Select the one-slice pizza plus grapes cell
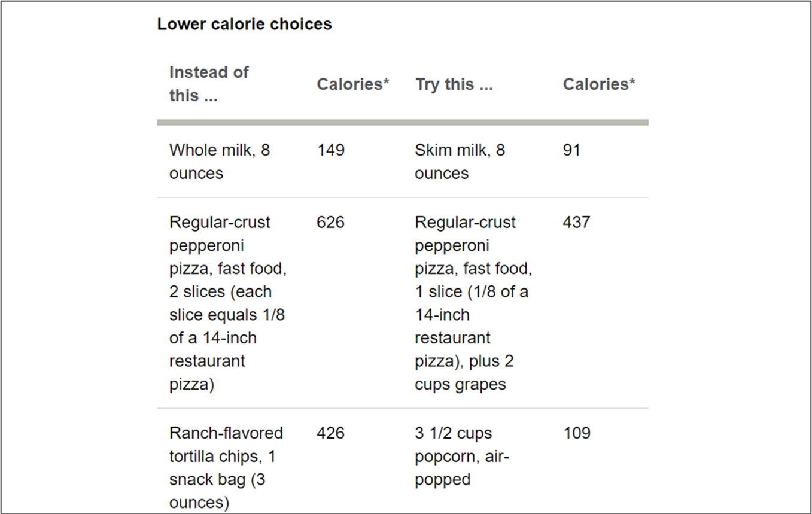The image size is (812, 514). pos(473,303)
